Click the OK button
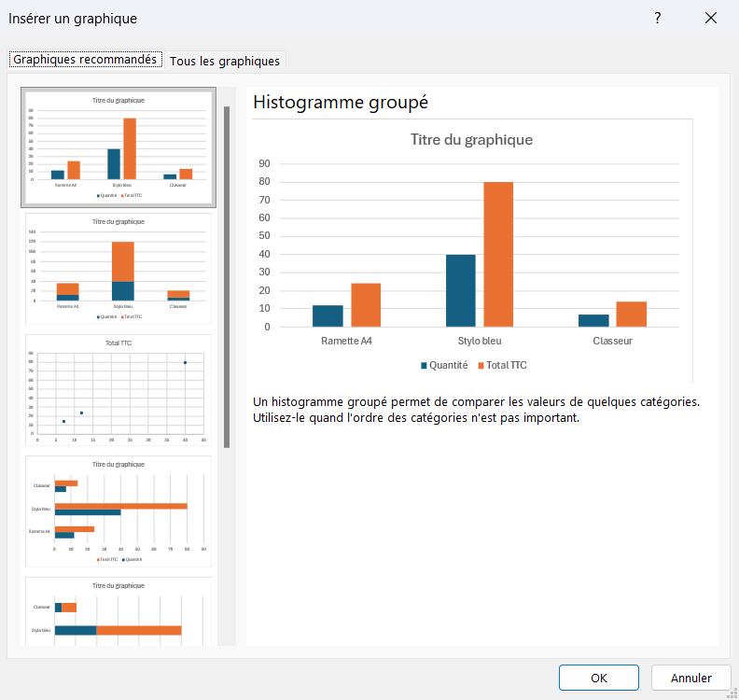Image resolution: width=739 pixels, height=700 pixels. click(x=598, y=678)
